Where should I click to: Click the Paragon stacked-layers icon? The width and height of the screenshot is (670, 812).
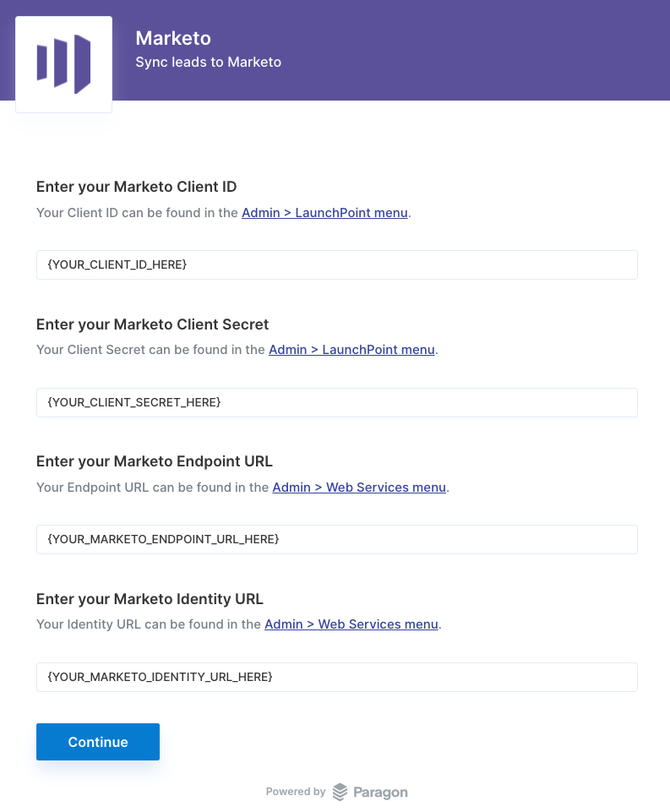340,792
